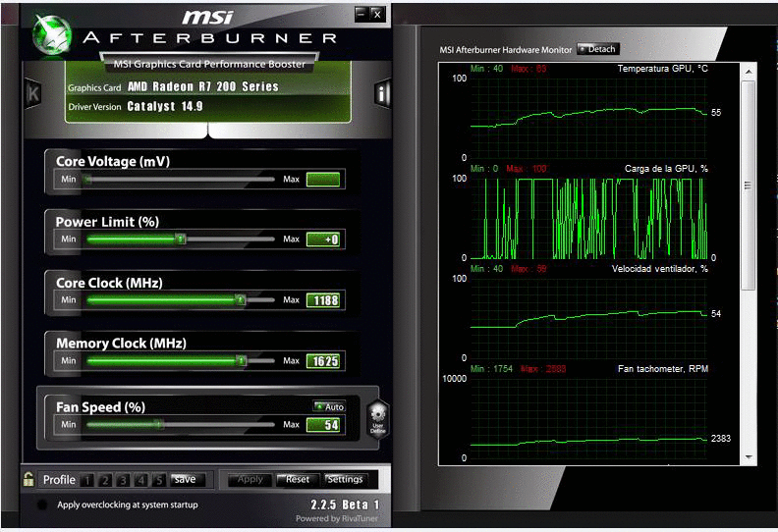This screenshot has height=532, width=778.
Task: Click the Fan Speed slider handle
Action: pos(159,424)
